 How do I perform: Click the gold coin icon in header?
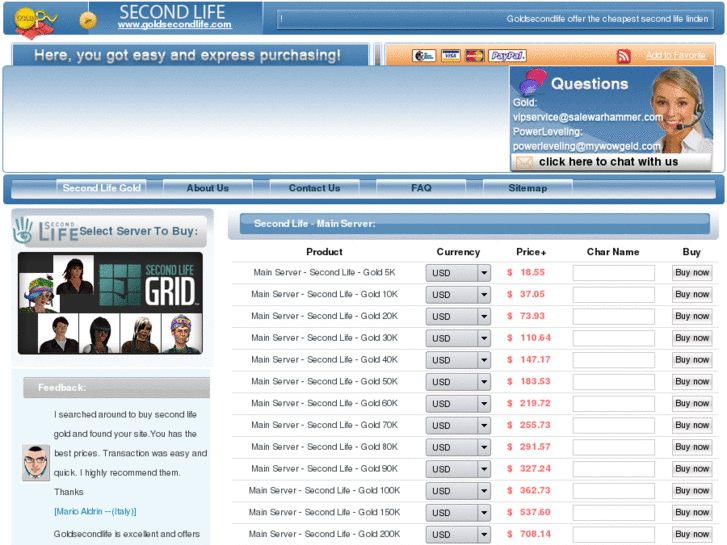point(88,20)
